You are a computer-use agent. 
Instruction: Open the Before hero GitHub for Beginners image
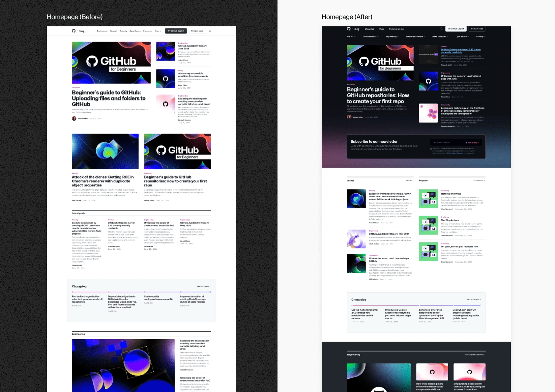(111, 63)
